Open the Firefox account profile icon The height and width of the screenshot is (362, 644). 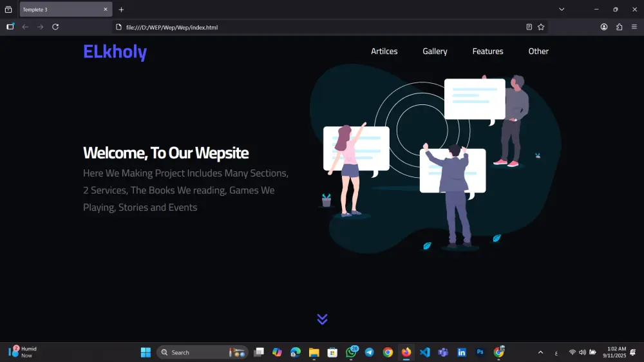(604, 27)
